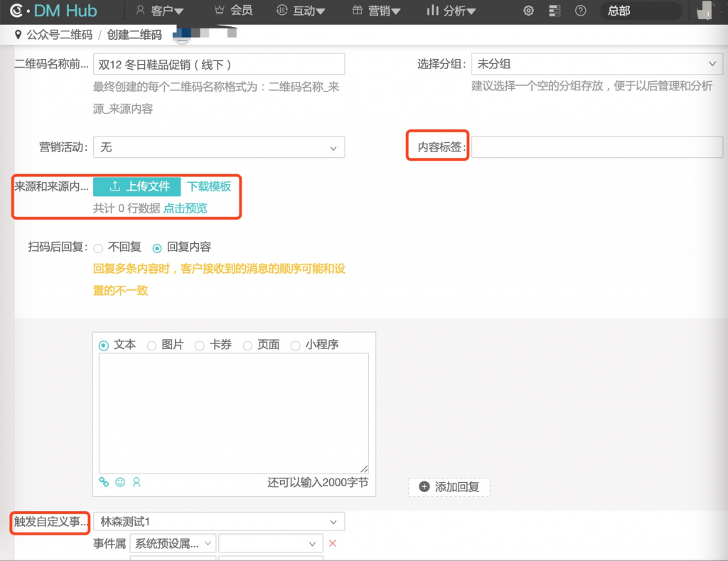Select the 不回复 radio option
728x561 pixels.
point(99,248)
